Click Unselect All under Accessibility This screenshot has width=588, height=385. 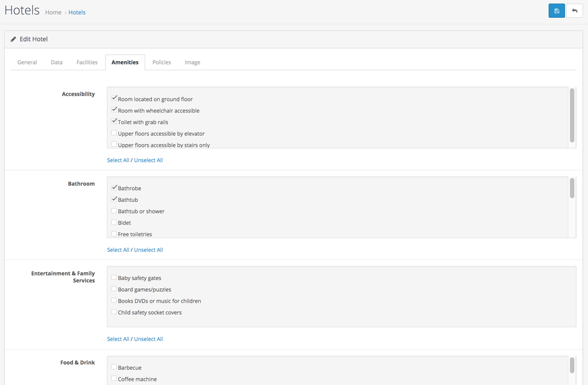(x=149, y=160)
